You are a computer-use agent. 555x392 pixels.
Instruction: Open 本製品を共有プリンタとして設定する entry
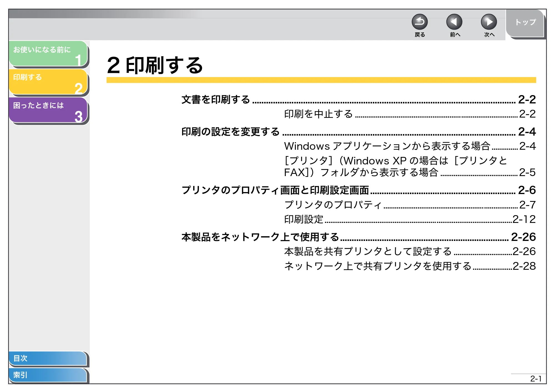click(410, 251)
